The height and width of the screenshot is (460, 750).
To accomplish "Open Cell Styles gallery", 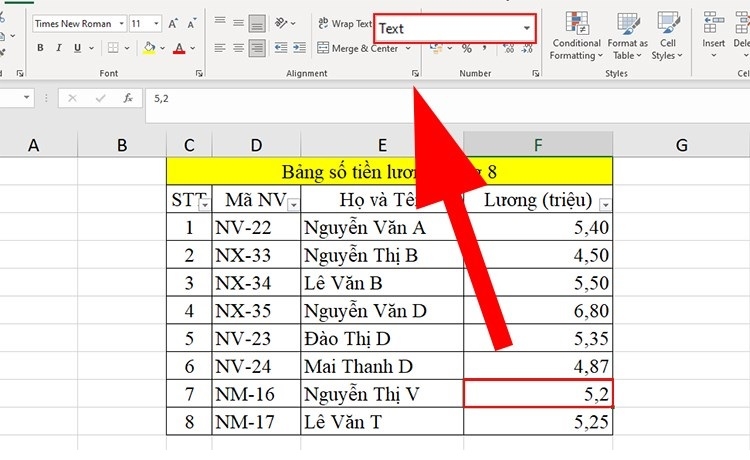I will pyautogui.click(x=668, y=35).
